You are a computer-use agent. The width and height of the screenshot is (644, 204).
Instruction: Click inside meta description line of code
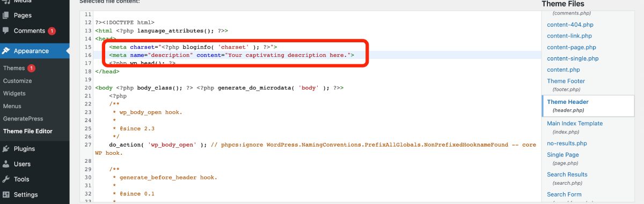[x=231, y=55]
